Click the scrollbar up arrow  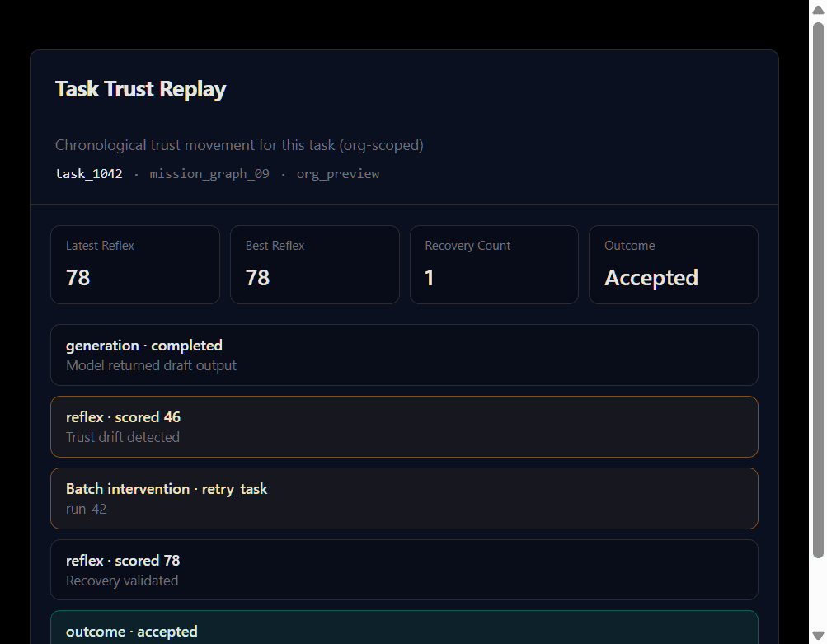click(817, 9)
